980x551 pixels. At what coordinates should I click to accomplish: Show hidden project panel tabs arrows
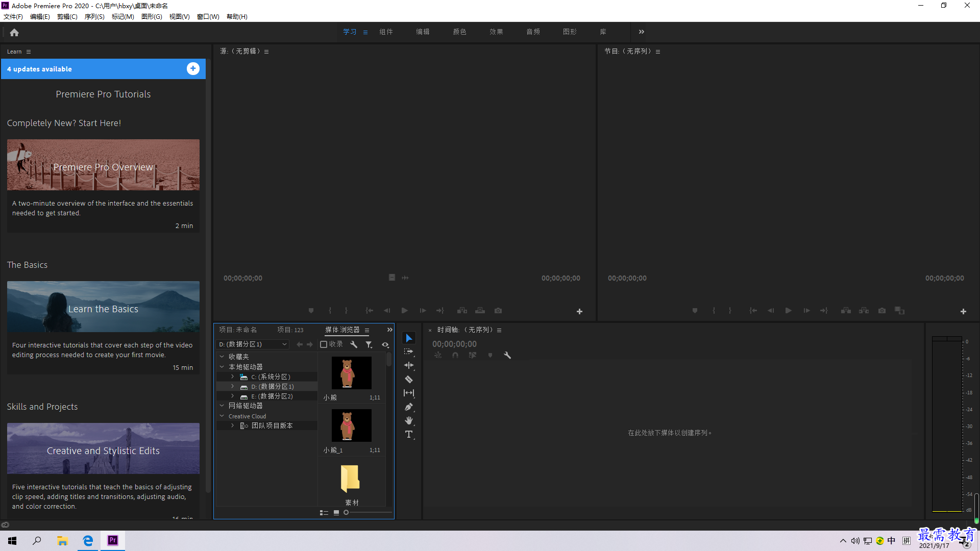(x=389, y=330)
